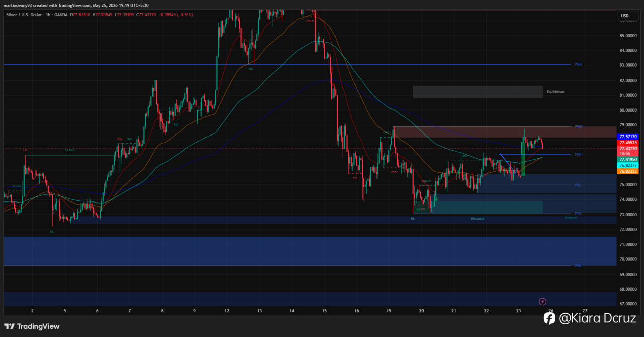
Task: Click the PDL line label
Action: tap(578, 185)
